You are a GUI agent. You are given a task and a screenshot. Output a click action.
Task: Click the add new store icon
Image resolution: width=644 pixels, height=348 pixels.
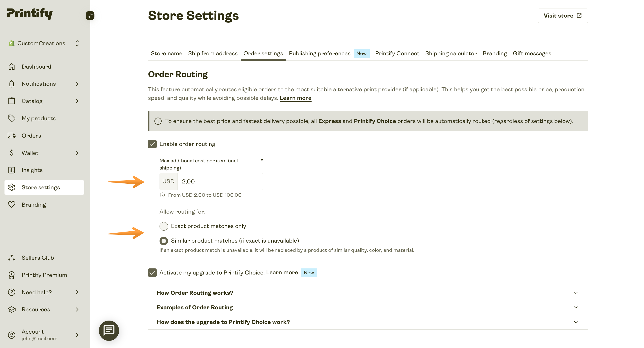pos(90,16)
